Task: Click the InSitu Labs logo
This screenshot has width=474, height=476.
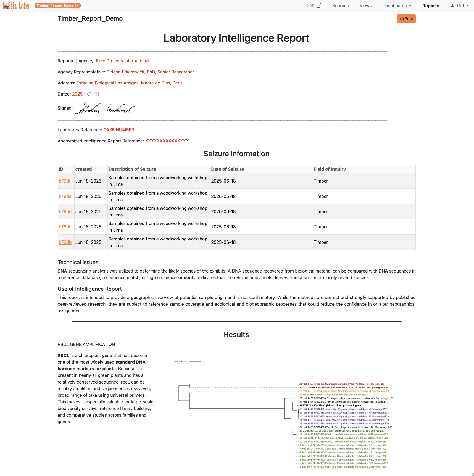Action: (x=16, y=6)
